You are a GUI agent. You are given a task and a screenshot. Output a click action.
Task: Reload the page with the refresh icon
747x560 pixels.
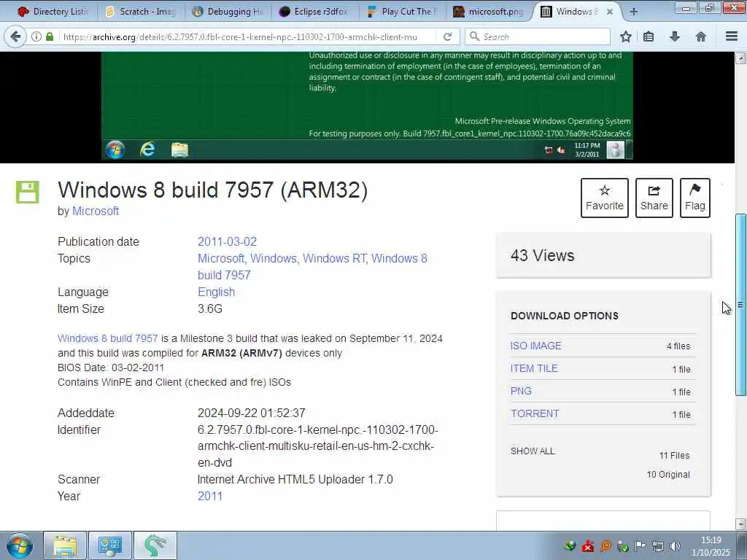pyautogui.click(x=447, y=36)
